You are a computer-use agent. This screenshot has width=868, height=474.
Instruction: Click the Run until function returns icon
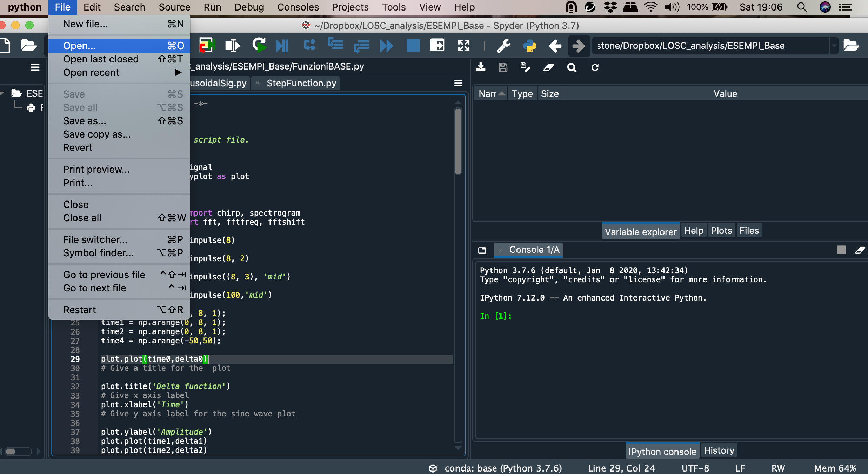pyautogui.click(x=361, y=46)
